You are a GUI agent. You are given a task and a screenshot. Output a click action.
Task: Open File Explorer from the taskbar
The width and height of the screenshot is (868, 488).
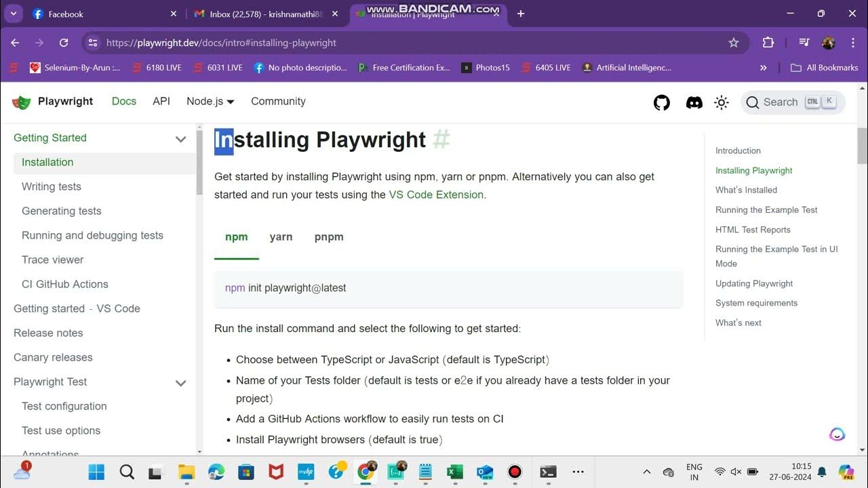[186, 472]
